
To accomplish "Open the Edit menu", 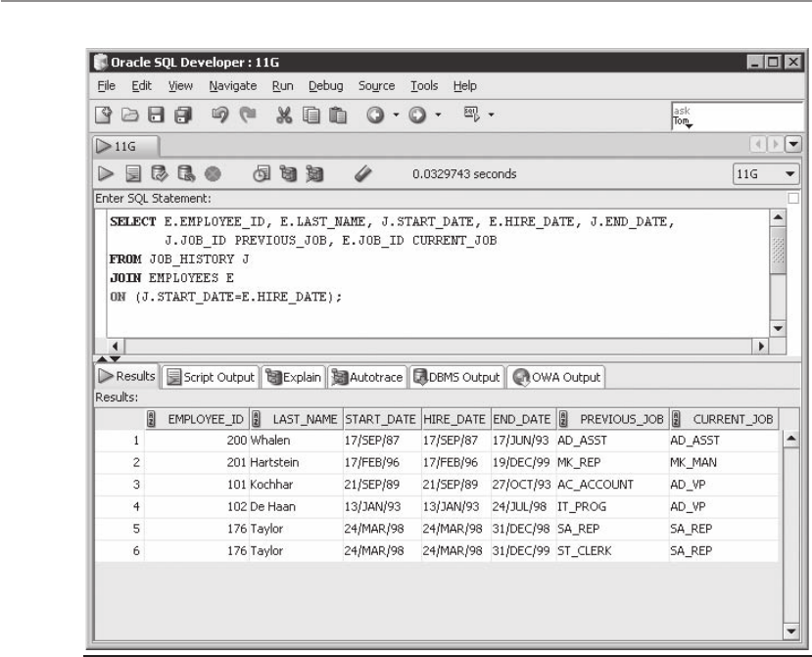I will 141,85.
